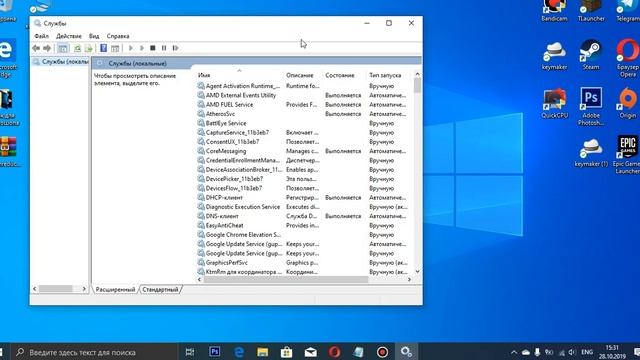Open Edge browser from the taskbar
Screen dimensions: 640x360
[x=239, y=352]
